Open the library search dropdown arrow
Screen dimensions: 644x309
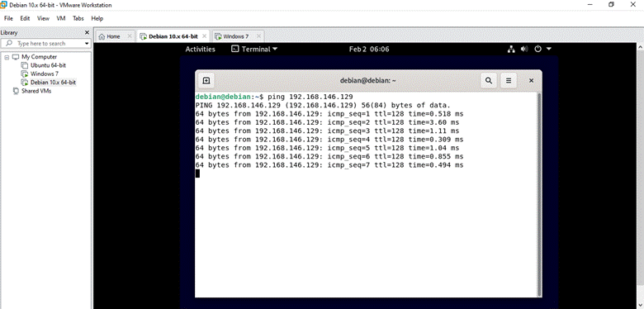87,44
